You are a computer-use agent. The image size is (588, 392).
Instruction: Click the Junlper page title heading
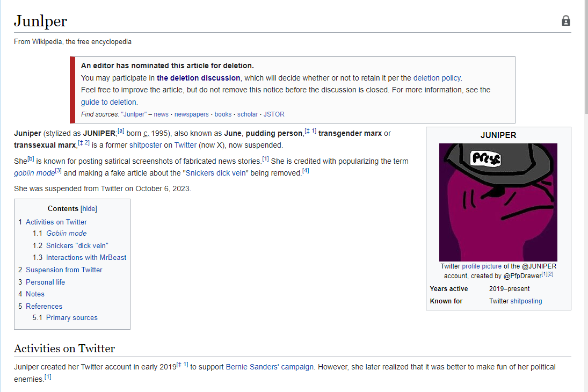(40, 21)
